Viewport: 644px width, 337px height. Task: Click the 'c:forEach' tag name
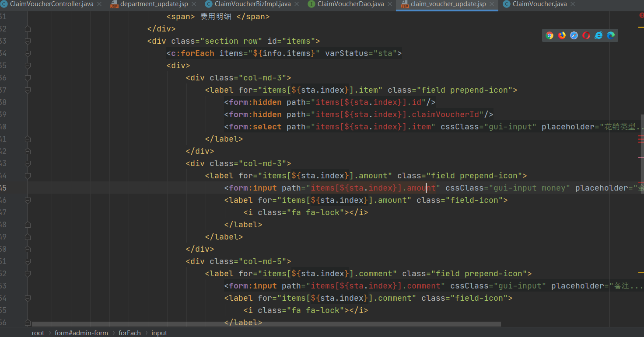192,53
